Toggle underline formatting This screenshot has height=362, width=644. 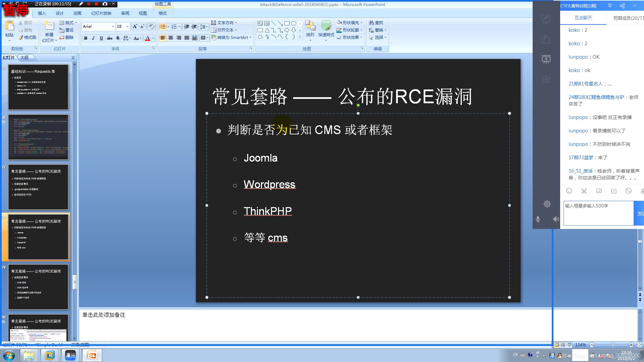coord(101,38)
